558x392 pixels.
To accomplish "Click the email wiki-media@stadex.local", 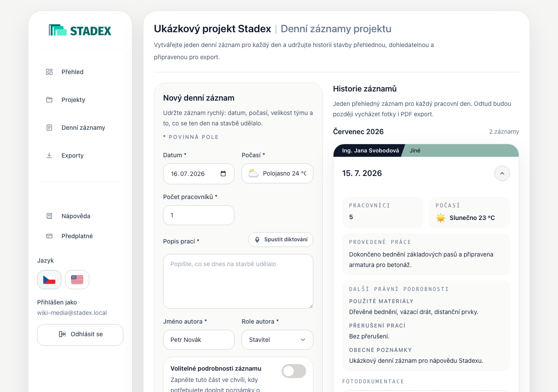I will [72, 313].
